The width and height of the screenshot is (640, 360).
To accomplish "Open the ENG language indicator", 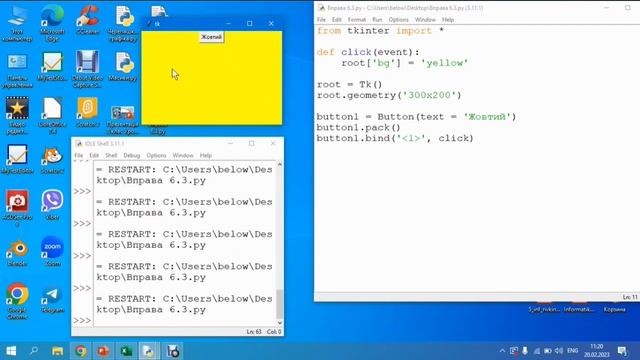I will pyautogui.click(x=573, y=351).
